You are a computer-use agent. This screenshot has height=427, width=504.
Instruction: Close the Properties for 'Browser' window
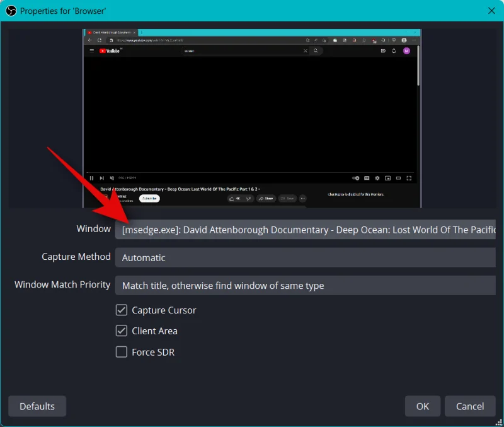pyautogui.click(x=491, y=11)
